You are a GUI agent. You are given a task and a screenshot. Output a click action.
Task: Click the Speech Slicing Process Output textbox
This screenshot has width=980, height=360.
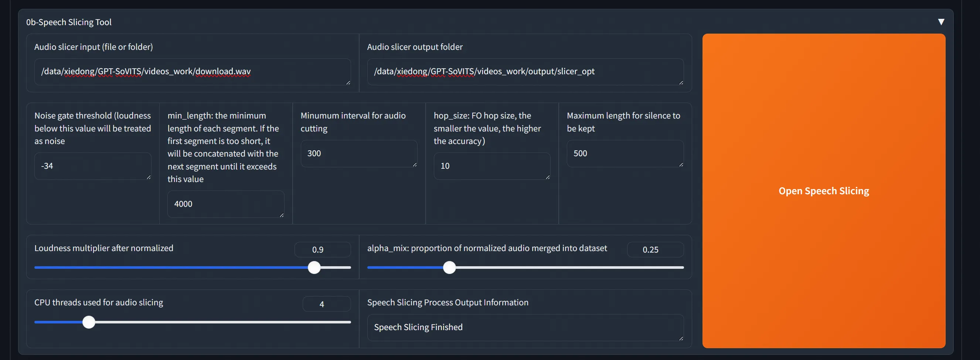pos(525,327)
